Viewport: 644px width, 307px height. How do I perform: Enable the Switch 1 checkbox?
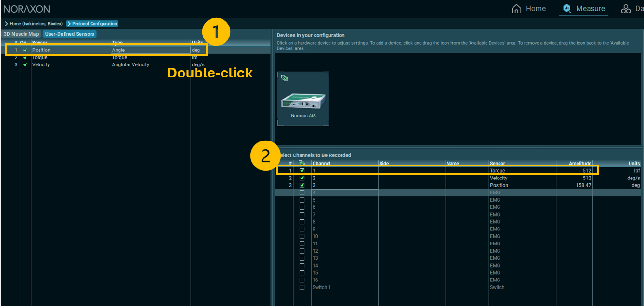click(x=302, y=287)
